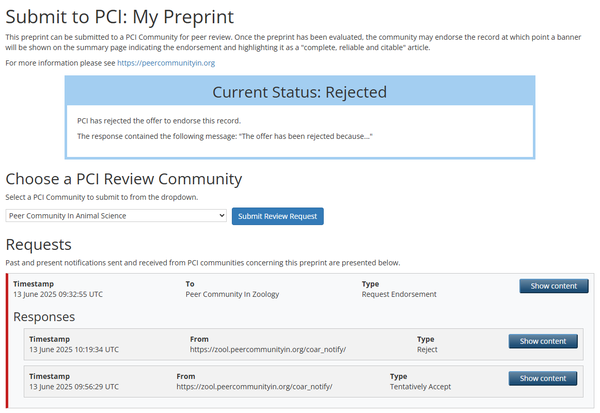
Task: Click the Requests section heading
Action: 38,244
